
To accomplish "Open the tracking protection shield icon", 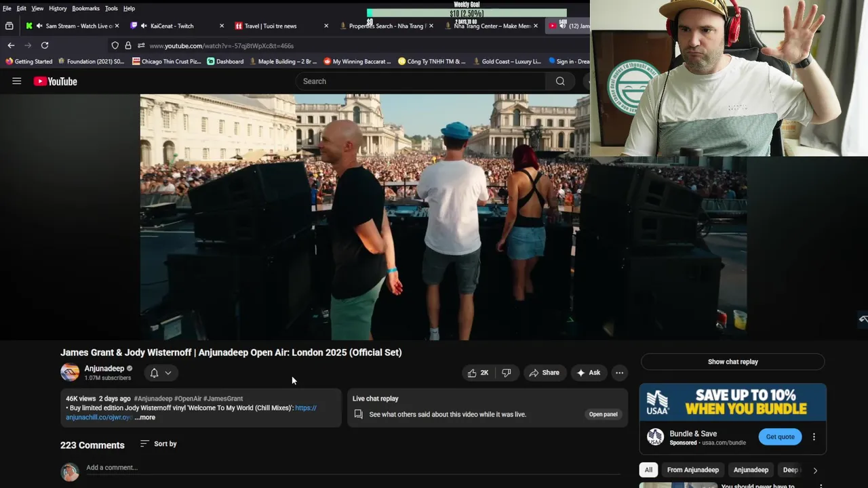I will pyautogui.click(x=115, y=45).
